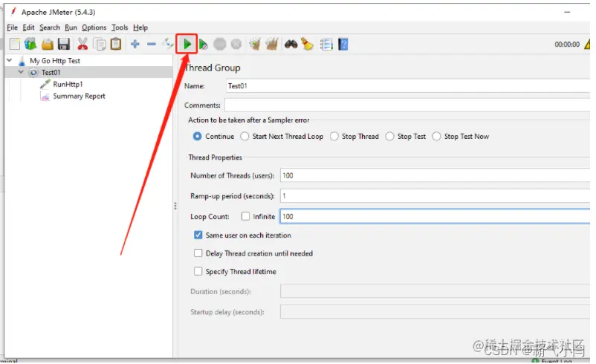Open the Help menu

pyautogui.click(x=140, y=27)
